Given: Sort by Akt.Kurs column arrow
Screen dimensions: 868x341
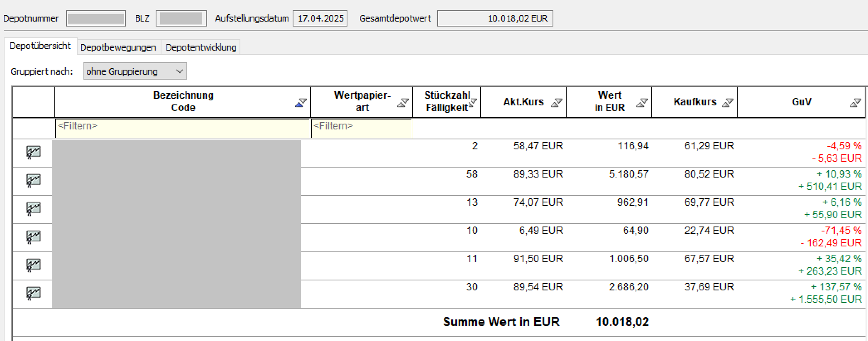Looking at the screenshot, I should coord(557,102).
